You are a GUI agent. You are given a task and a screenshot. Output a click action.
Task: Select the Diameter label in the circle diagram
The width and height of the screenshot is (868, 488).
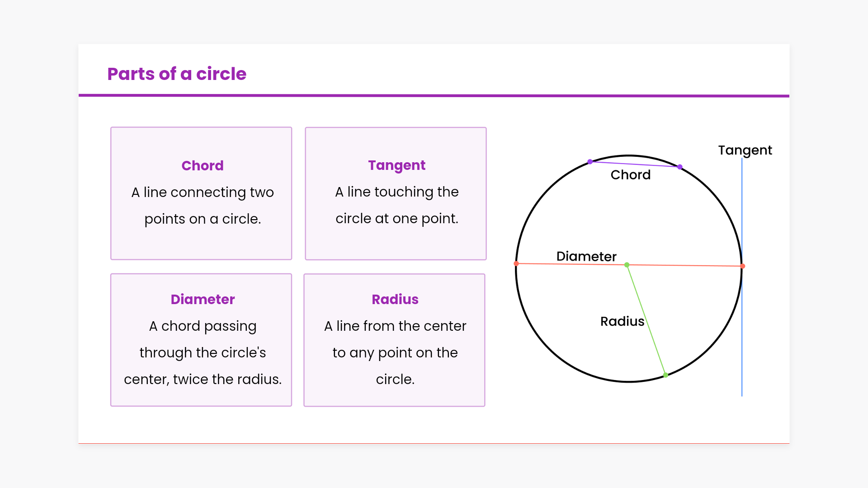[x=586, y=256]
